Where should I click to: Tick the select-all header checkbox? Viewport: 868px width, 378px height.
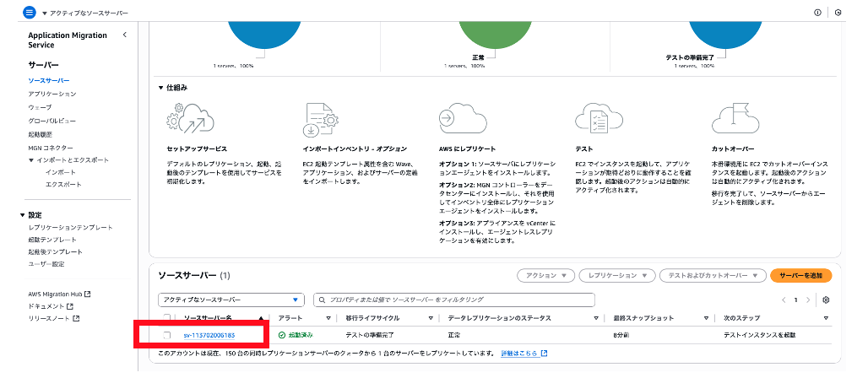click(166, 318)
